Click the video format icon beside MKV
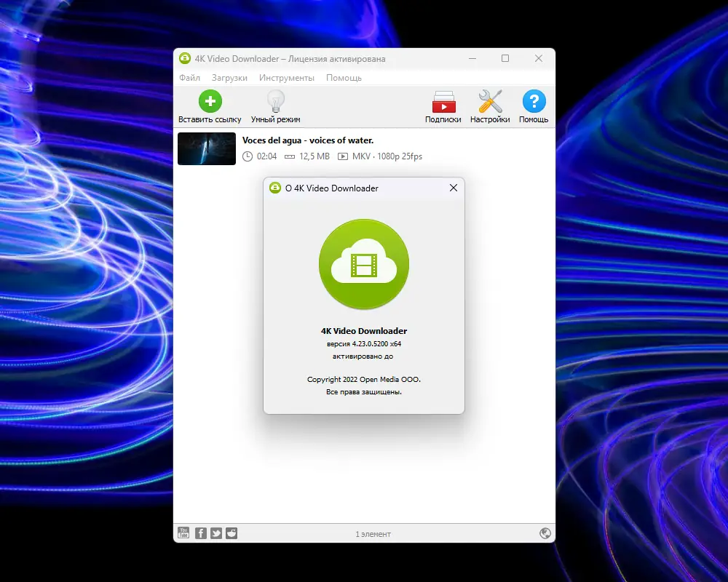Image resolution: width=728 pixels, height=582 pixels. point(343,156)
